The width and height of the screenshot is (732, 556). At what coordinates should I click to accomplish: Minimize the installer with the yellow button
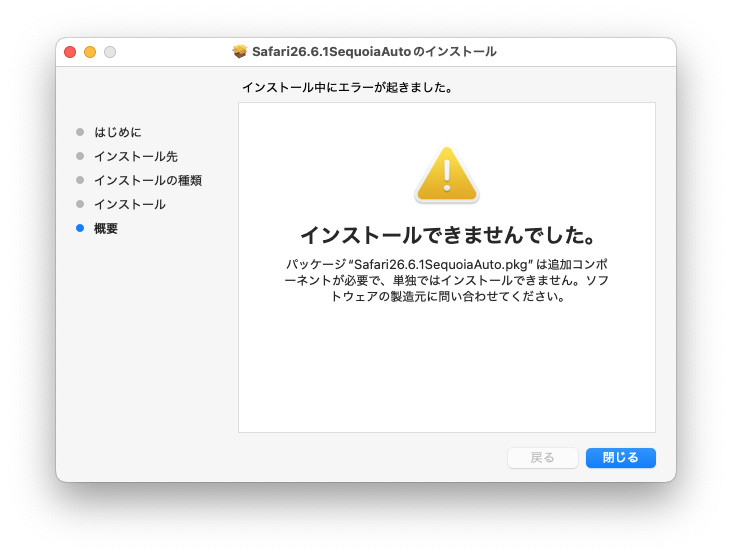[x=90, y=52]
